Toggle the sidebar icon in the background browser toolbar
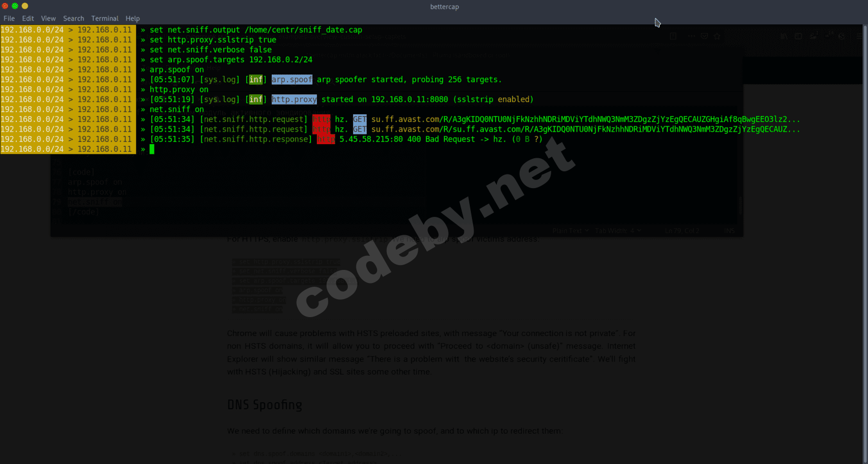The height and width of the screenshot is (464, 868). click(x=799, y=36)
